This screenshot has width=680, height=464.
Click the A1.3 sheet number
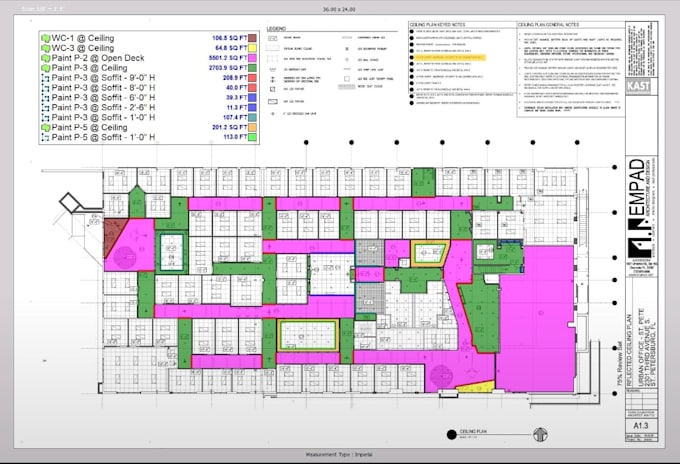(x=641, y=425)
